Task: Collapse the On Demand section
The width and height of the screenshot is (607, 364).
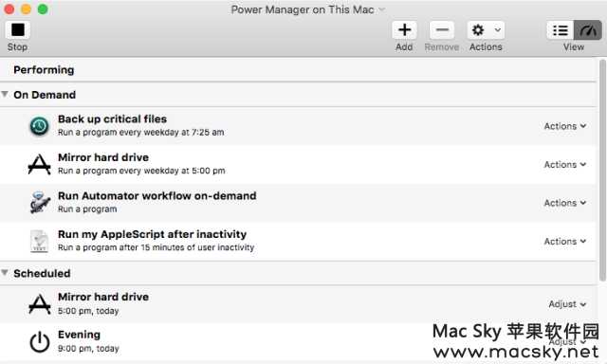Action: tap(5, 94)
